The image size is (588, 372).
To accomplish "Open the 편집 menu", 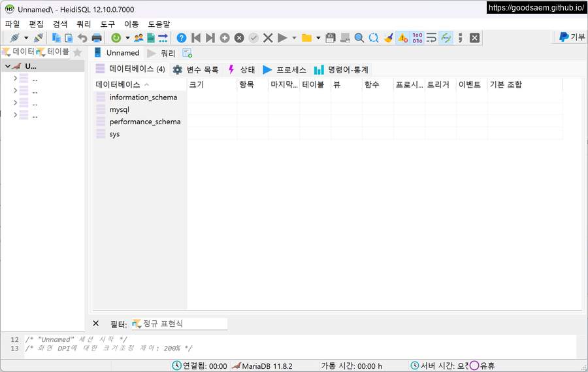I will click(x=37, y=24).
